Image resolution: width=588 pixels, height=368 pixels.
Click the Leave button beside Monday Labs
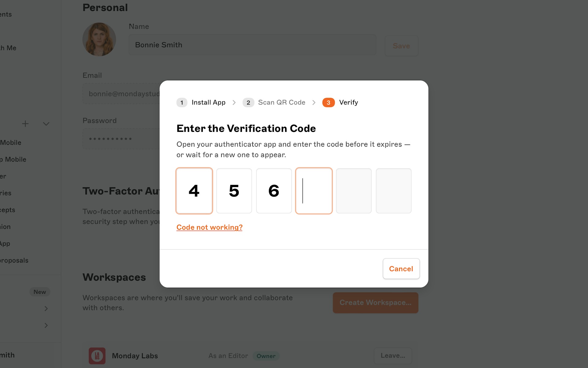pos(393,355)
